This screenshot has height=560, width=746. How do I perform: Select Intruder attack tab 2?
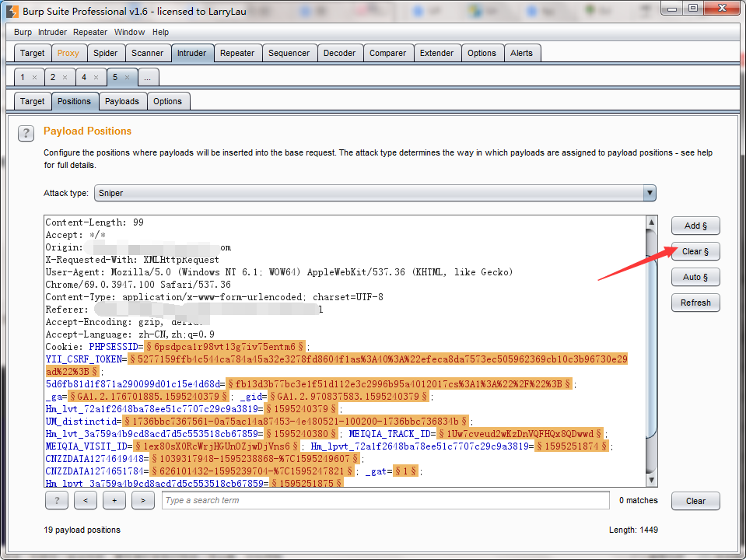point(53,77)
